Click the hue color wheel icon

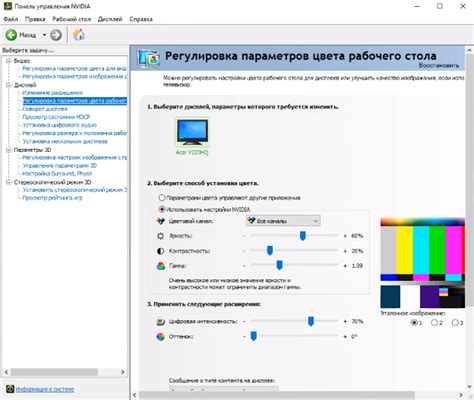(161, 337)
